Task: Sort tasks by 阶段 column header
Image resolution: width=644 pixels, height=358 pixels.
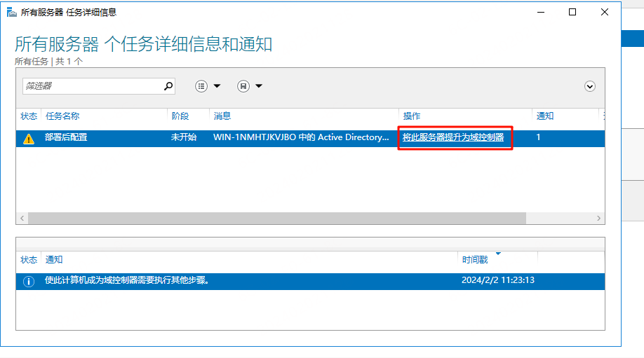Action: [180, 116]
